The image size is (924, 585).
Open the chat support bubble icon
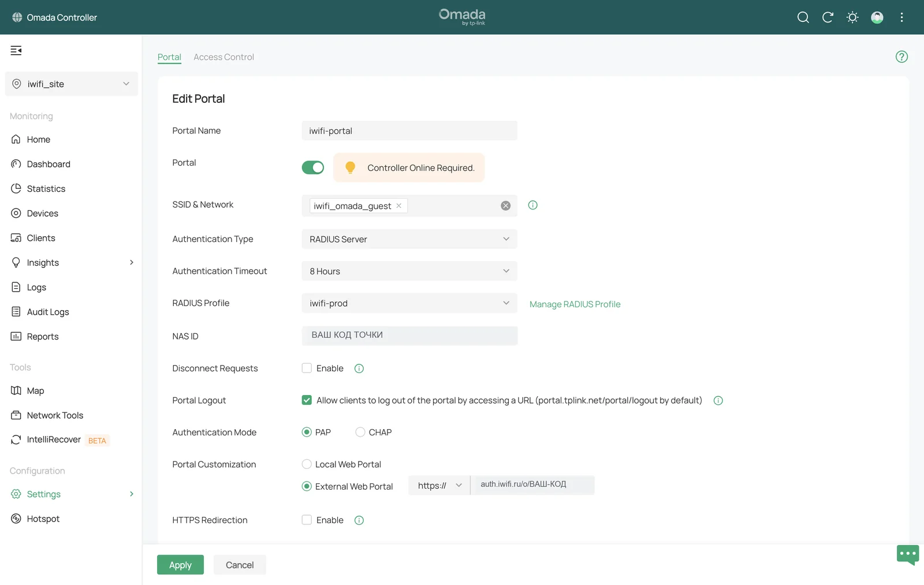pyautogui.click(x=908, y=555)
